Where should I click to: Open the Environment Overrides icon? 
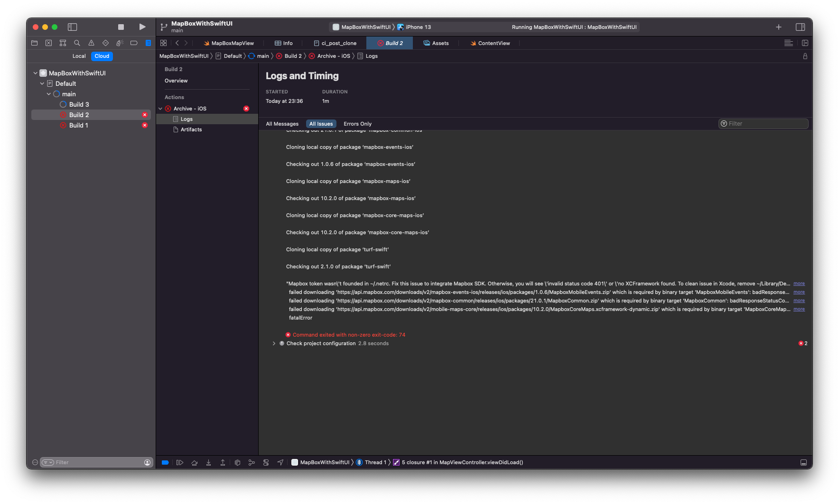[x=266, y=462]
